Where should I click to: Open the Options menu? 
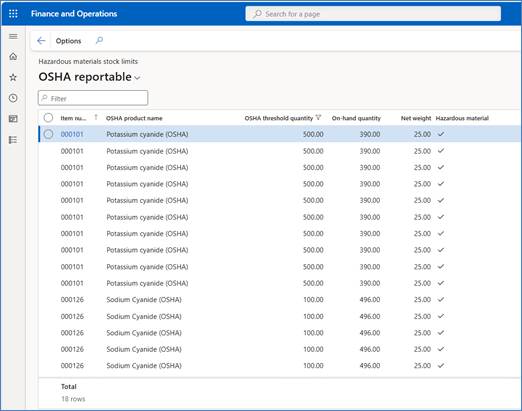68,41
